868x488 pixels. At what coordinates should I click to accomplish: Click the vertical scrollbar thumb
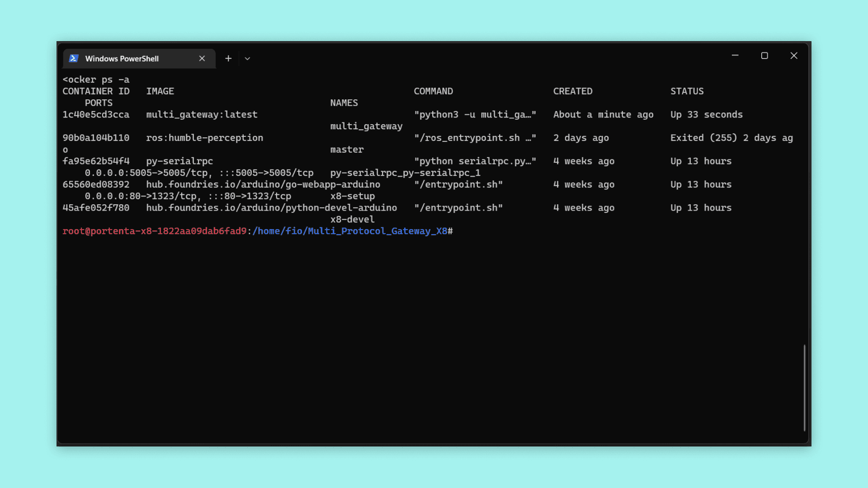[804, 388]
